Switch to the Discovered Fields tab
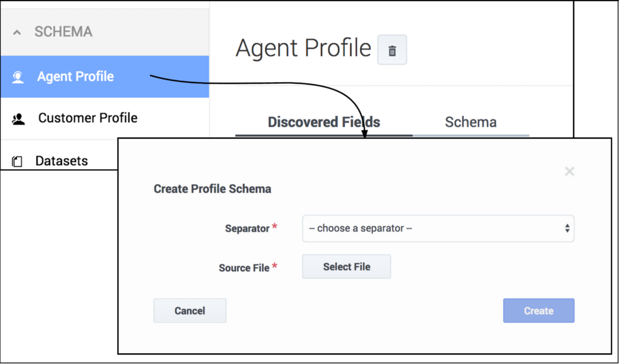This screenshot has height=364, width=620. [324, 122]
